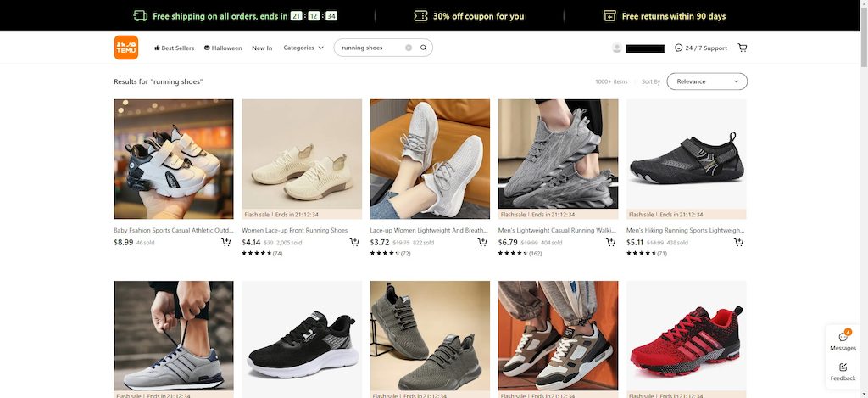Click 24 / 7 Support link
Viewport: 868px width, 398px height.
(x=701, y=48)
